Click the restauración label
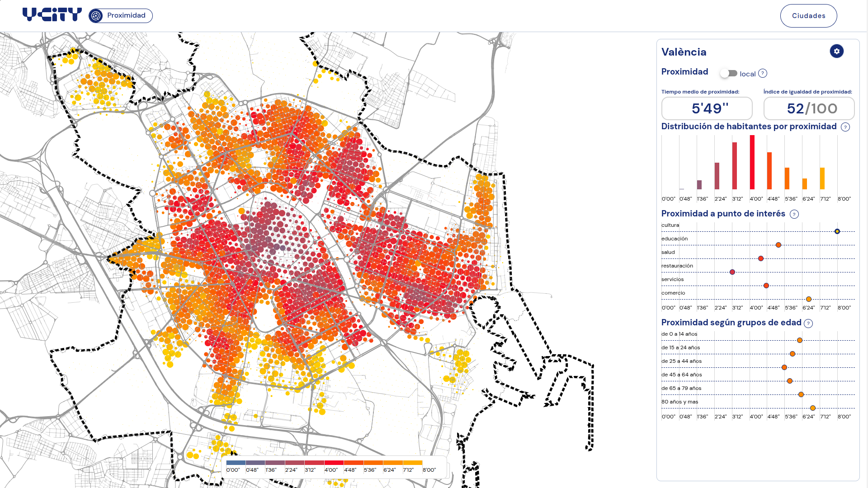The height and width of the screenshot is (488, 868). click(677, 266)
